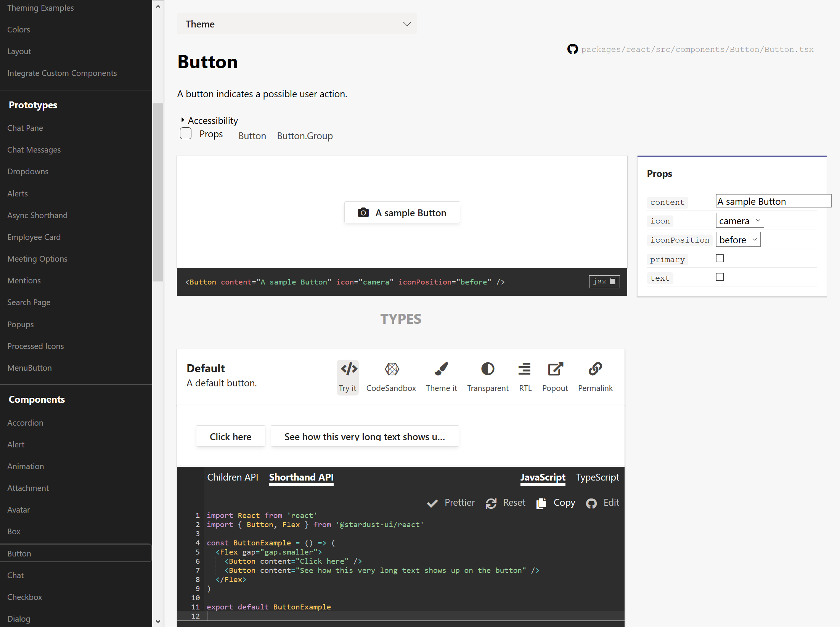This screenshot has width=840, height=627.
Task: Toggle the Transparent background icon
Action: click(487, 369)
